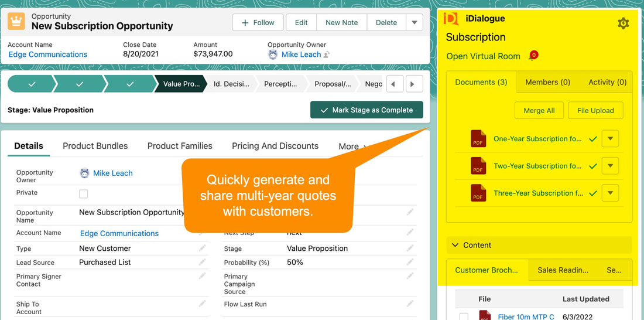644x320 pixels.
Task: Select Id. Decision Makers stage in path
Action: click(x=231, y=84)
